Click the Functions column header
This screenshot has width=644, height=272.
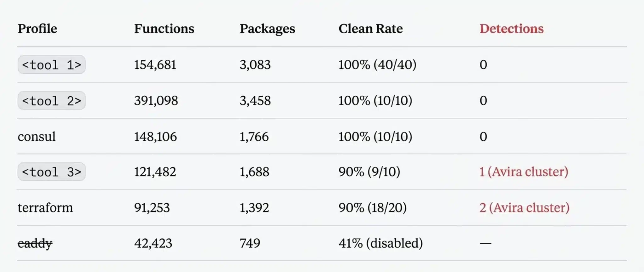click(x=164, y=29)
